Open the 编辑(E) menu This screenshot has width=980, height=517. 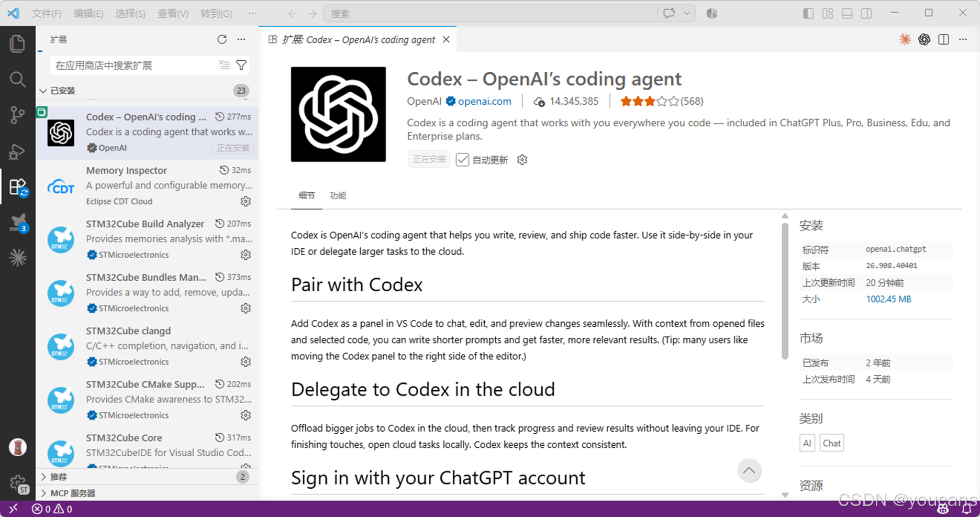tap(88, 14)
